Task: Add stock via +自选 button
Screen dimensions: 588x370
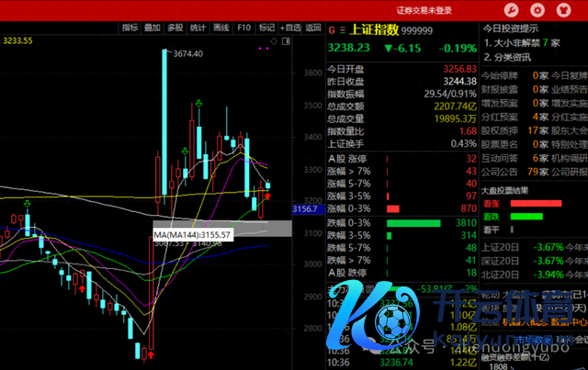Action: pos(291,28)
